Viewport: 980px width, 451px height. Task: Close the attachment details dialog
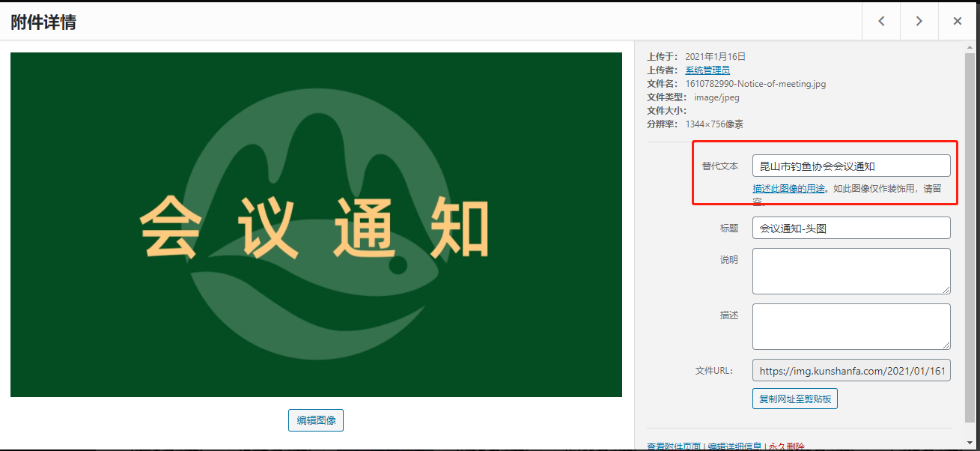[x=957, y=21]
